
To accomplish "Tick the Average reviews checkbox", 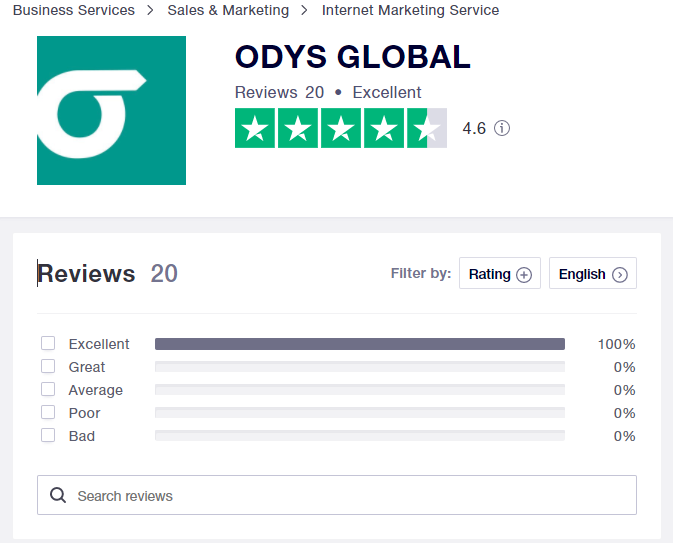I will point(48,389).
